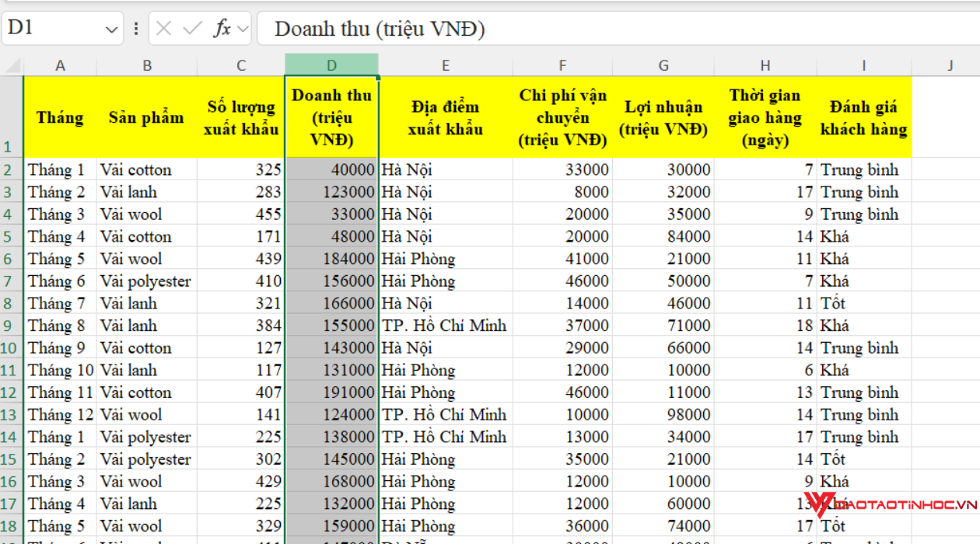980x544 pixels.
Task: Select row 1 header
Action: click(x=12, y=117)
